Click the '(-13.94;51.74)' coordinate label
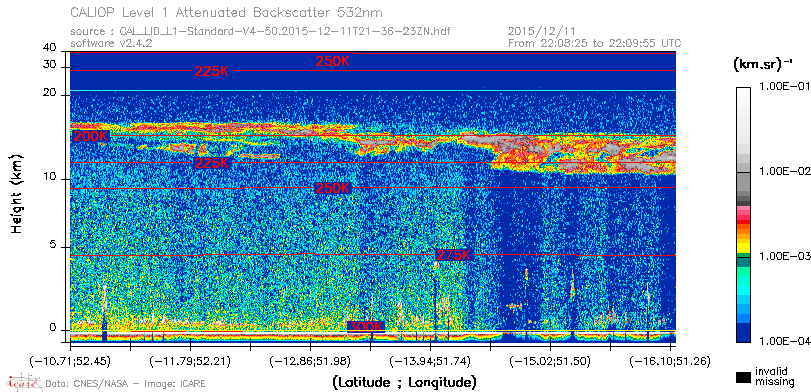The width and height of the screenshot is (811, 392). click(x=431, y=360)
